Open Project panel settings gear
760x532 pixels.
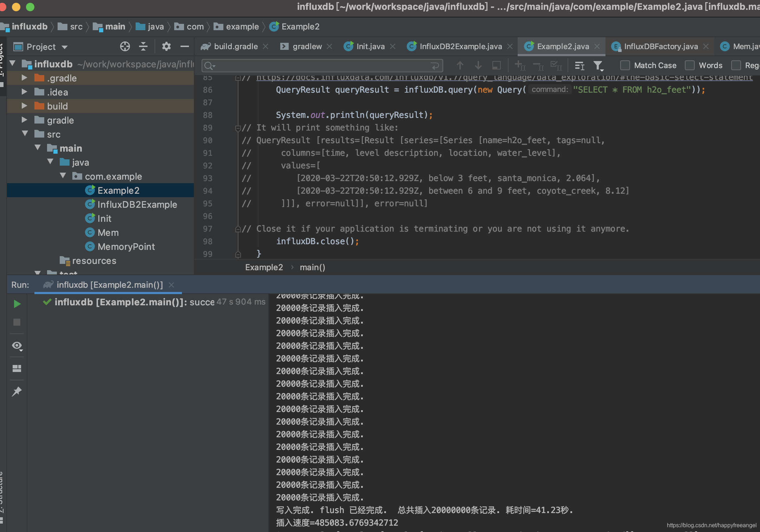coord(166,47)
